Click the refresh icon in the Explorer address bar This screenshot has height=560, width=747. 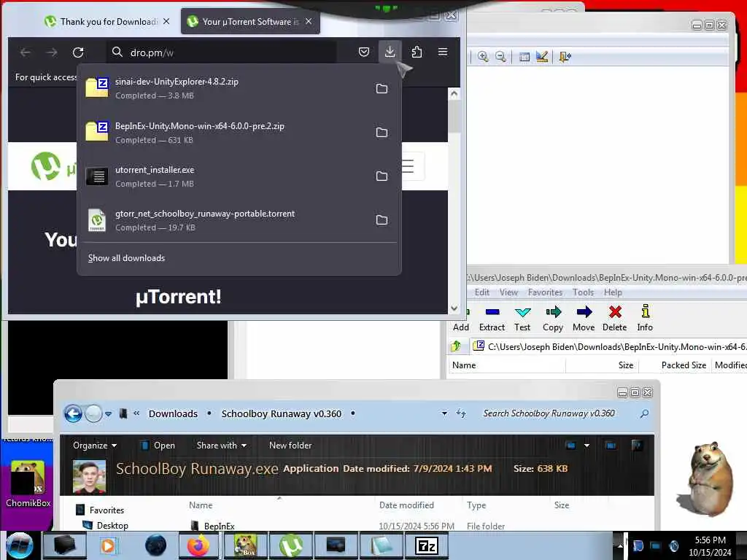[461, 413]
